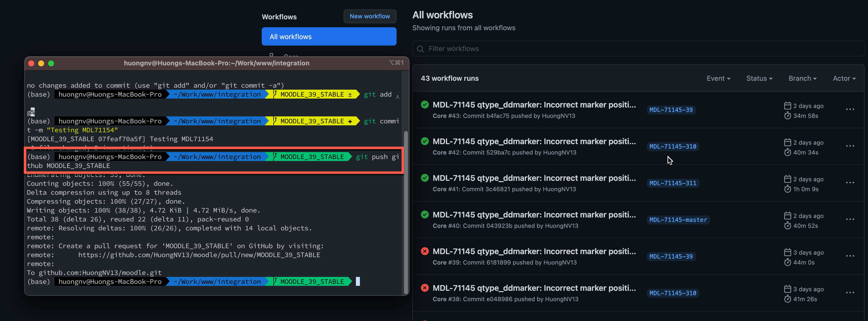
Task: Click the Workflows sidebar heading
Action: pos(279,17)
